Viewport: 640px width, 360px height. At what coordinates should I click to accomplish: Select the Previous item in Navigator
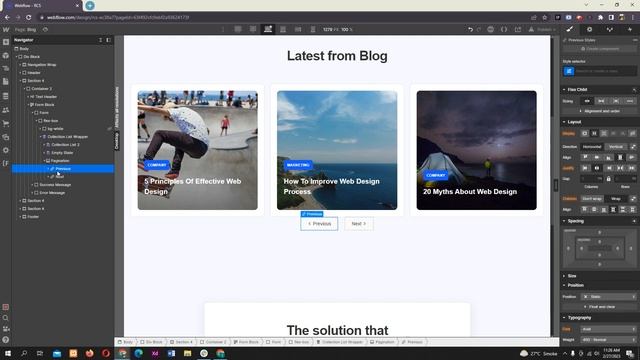pyautogui.click(x=63, y=169)
